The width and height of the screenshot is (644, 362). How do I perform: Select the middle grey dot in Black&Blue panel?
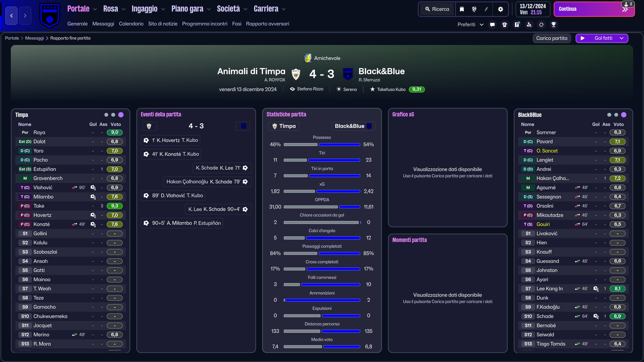pyautogui.click(x=616, y=115)
